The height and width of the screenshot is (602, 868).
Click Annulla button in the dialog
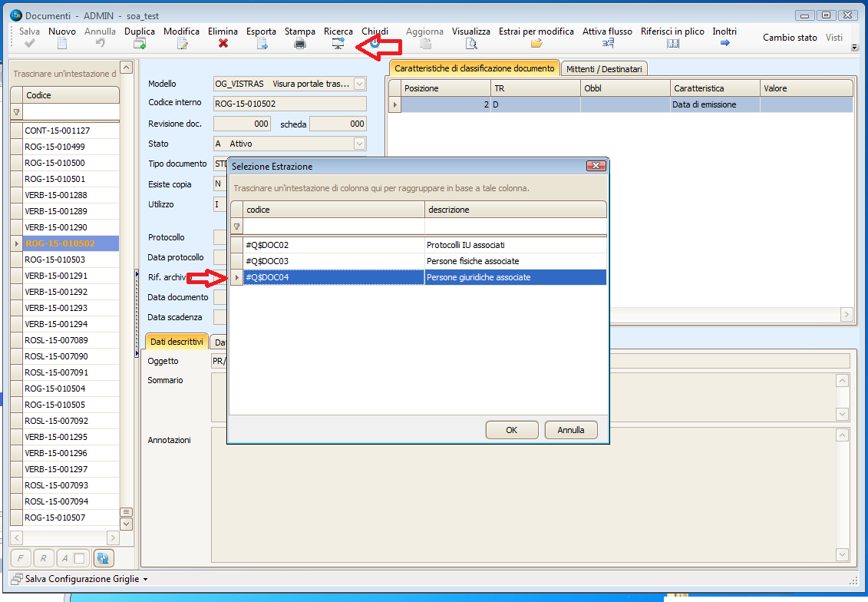[570, 430]
